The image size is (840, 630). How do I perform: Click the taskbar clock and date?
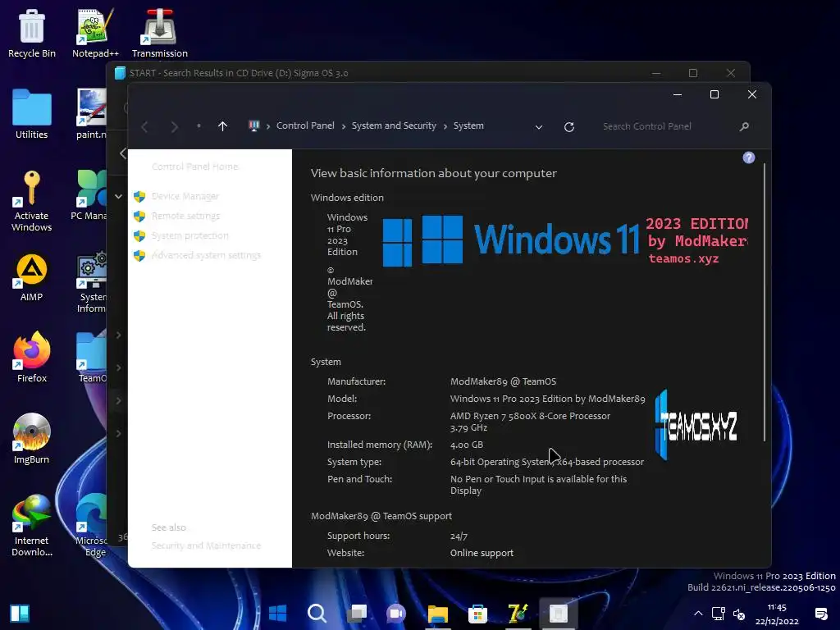777,614
